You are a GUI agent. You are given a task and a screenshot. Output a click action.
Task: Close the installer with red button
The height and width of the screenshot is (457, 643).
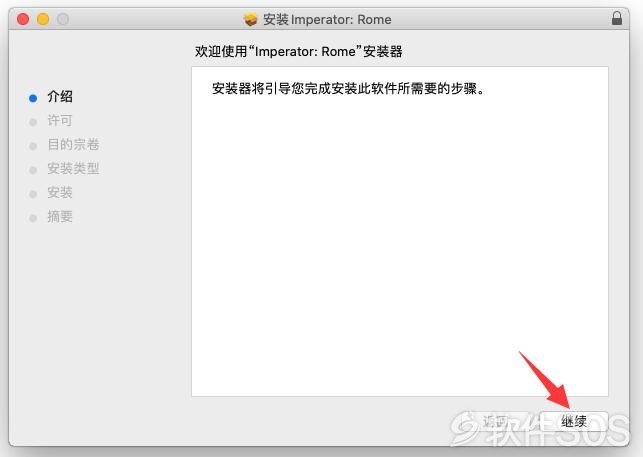coord(23,19)
